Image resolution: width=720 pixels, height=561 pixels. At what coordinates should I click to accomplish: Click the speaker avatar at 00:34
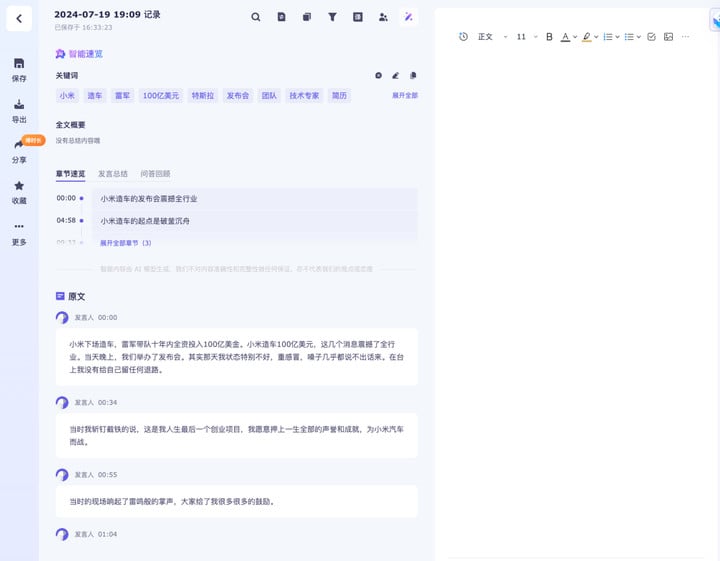click(x=62, y=403)
